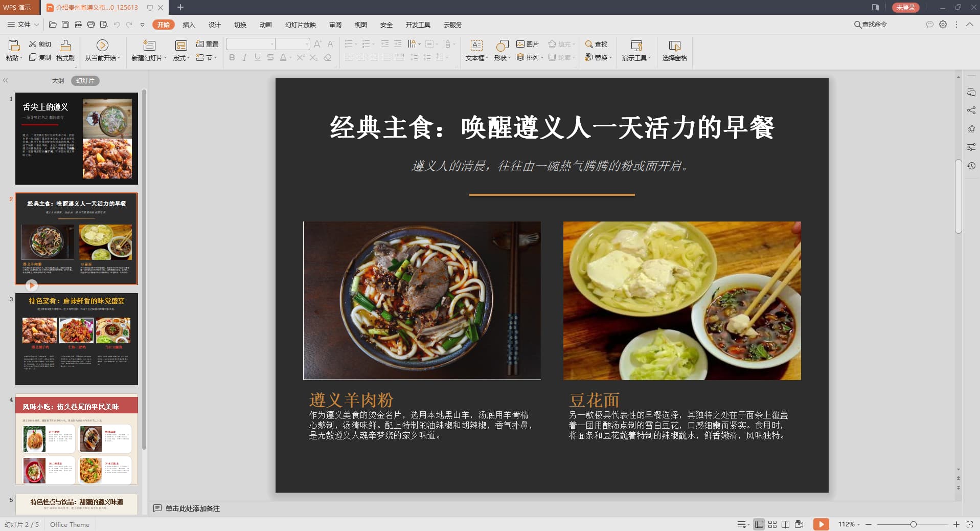Click fit slide to window icon
This screenshot has width=980, height=531.
pyautogui.click(x=970, y=524)
